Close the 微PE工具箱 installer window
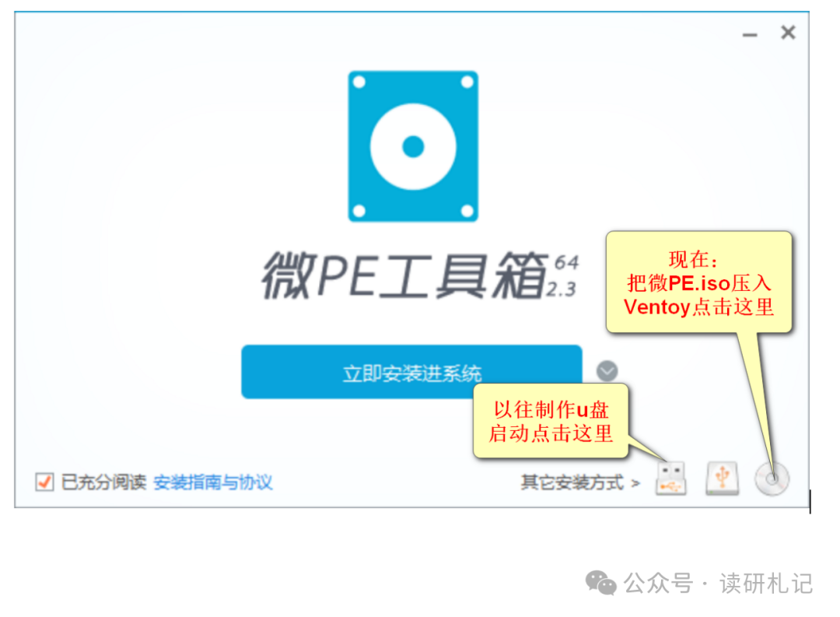The width and height of the screenshot is (840, 617). click(x=788, y=33)
